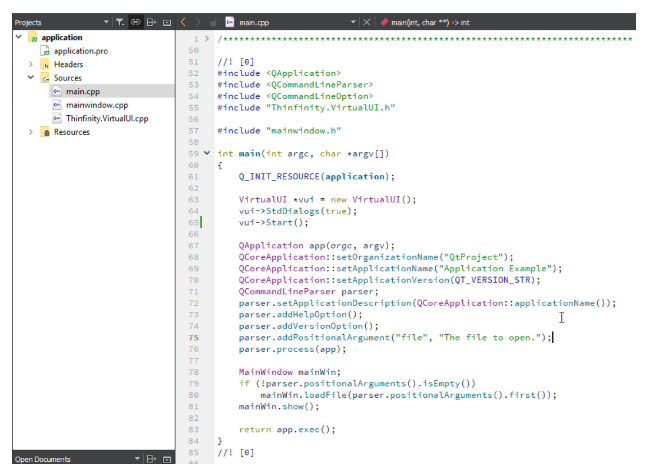Open the main(int, char **) symbol selector
This screenshot has width=652, height=470.
[x=430, y=22]
